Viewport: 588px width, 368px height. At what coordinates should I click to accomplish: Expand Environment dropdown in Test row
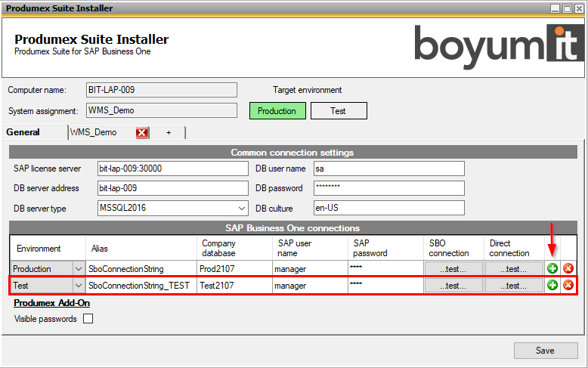point(79,286)
